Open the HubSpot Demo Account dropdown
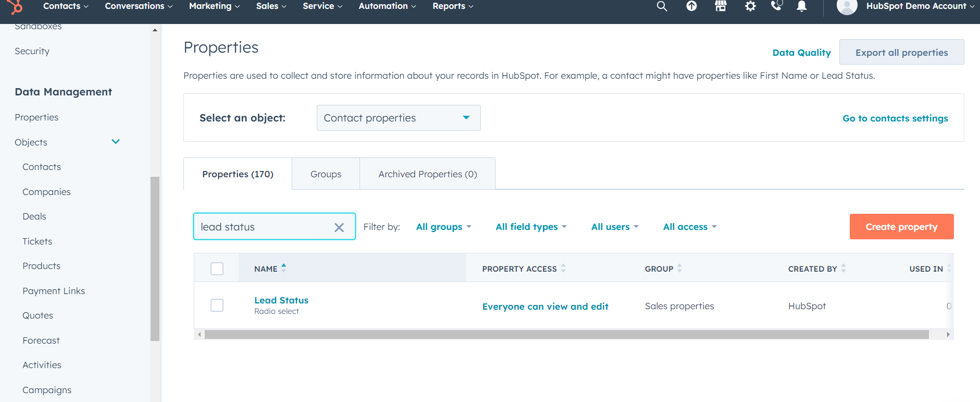980x402 pixels. 920,6
